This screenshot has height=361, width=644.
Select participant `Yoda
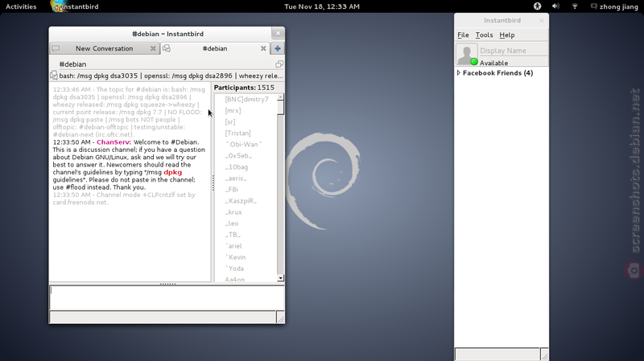234,269
